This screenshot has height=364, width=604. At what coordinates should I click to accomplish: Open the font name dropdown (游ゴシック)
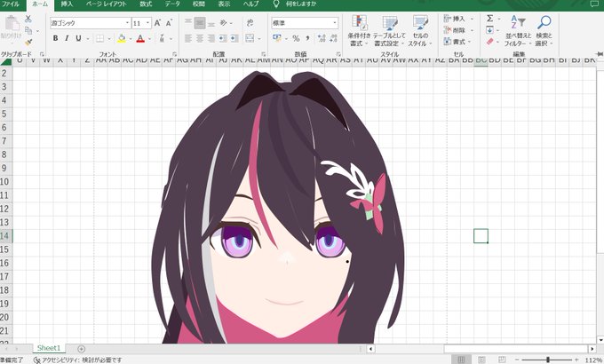click(128, 23)
